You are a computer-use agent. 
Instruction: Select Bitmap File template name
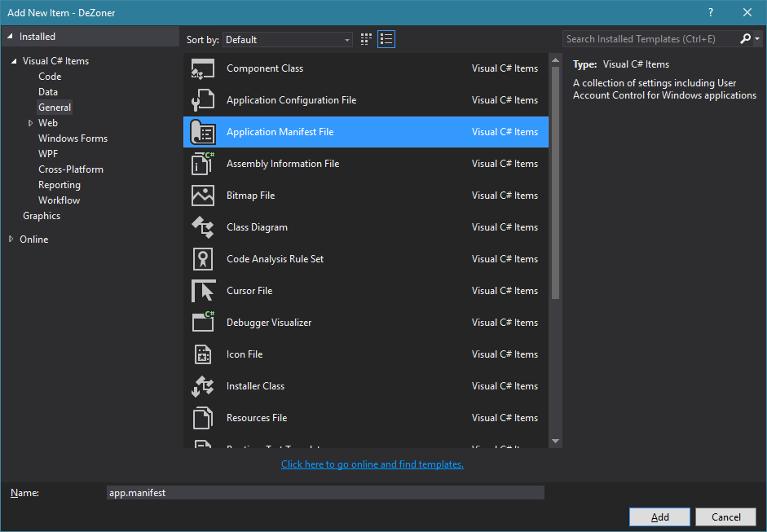[250, 196]
